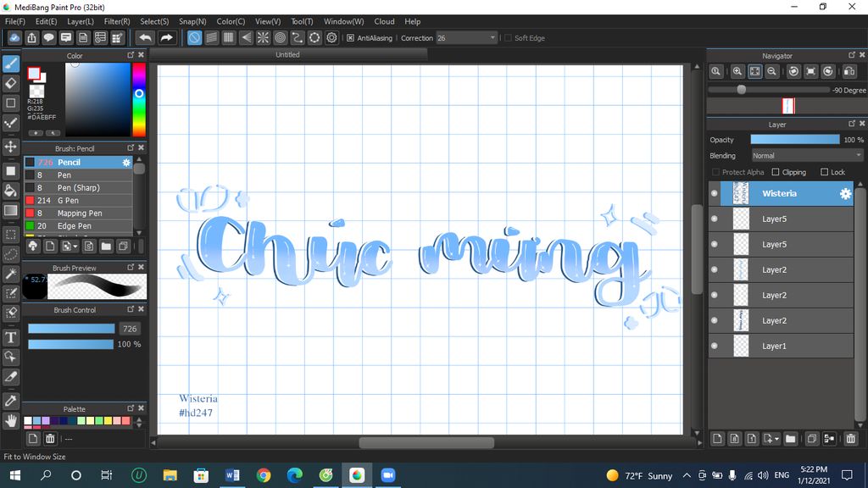Switch to the Untitled canvas tab
The height and width of the screenshot is (488, 868).
coord(288,55)
